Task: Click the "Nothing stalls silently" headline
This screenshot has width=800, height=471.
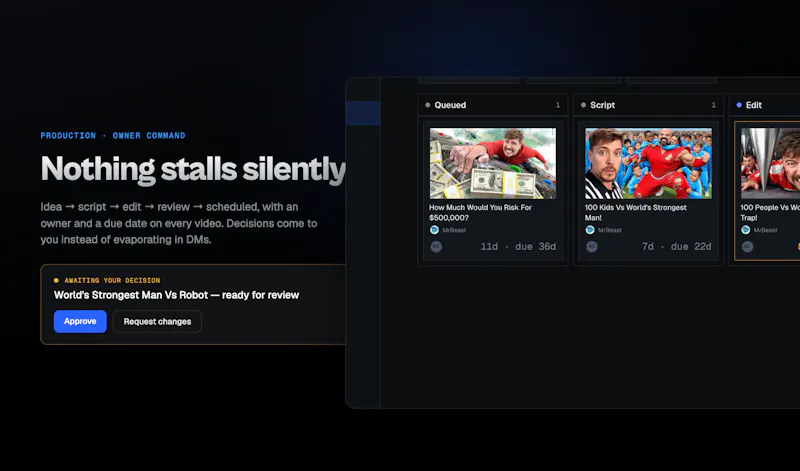Action: [193, 169]
